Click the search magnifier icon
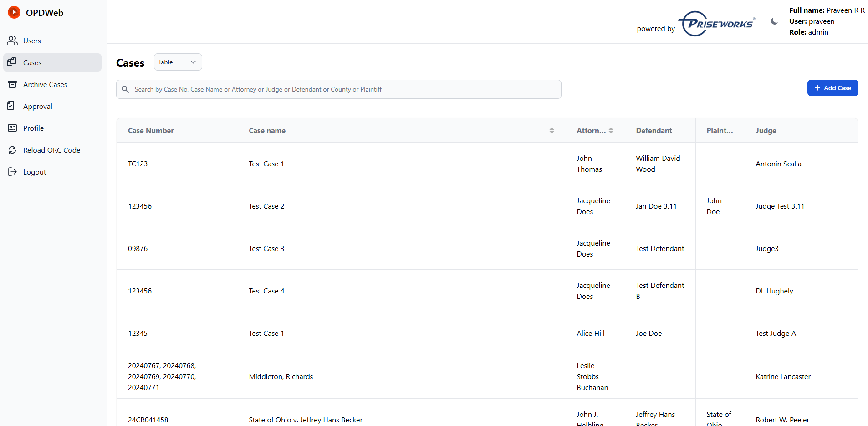The height and width of the screenshot is (426, 868). 125,89
